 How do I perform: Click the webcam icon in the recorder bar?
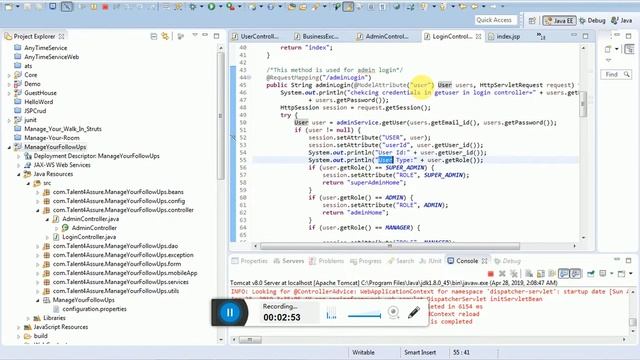(393, 313)
